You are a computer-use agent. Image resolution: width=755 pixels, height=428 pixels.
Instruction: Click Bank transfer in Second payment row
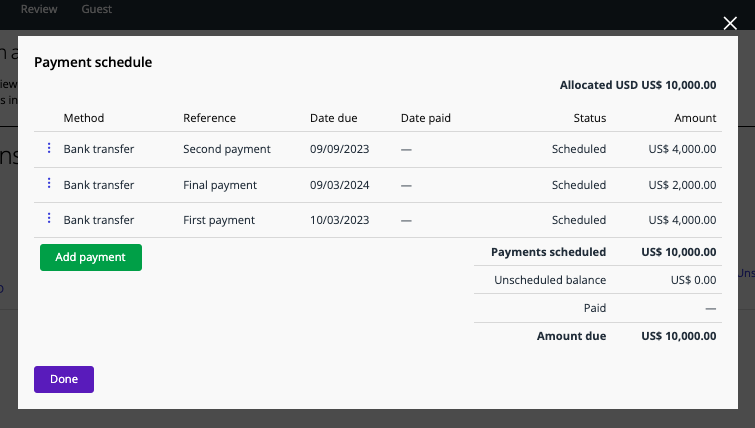(x=99, y=149)
